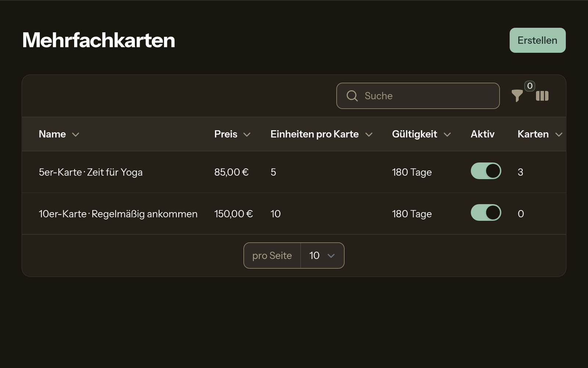
Task: Focus the Suche search field
Action: 418,96
